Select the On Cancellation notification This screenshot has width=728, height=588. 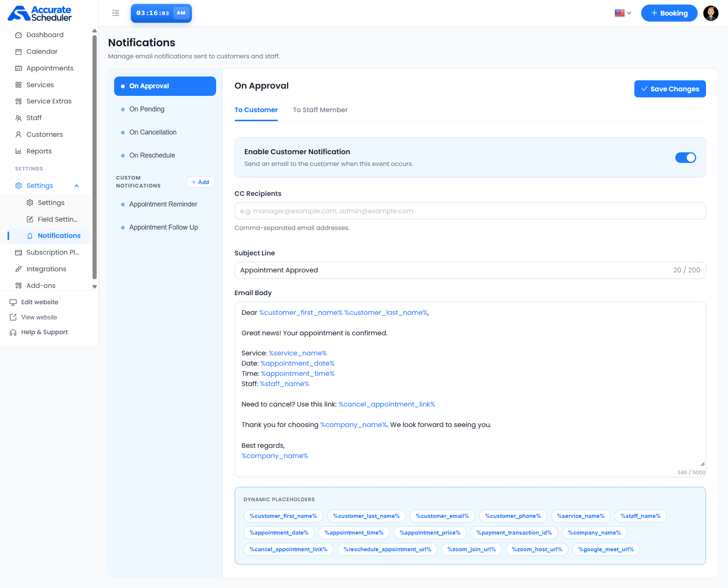(165, 133)
